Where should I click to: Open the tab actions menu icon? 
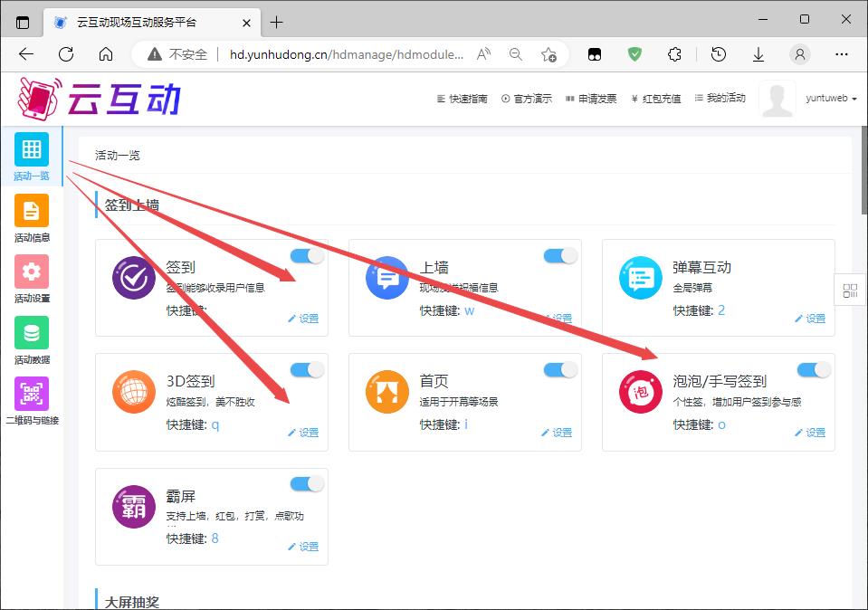click(23, 23)
